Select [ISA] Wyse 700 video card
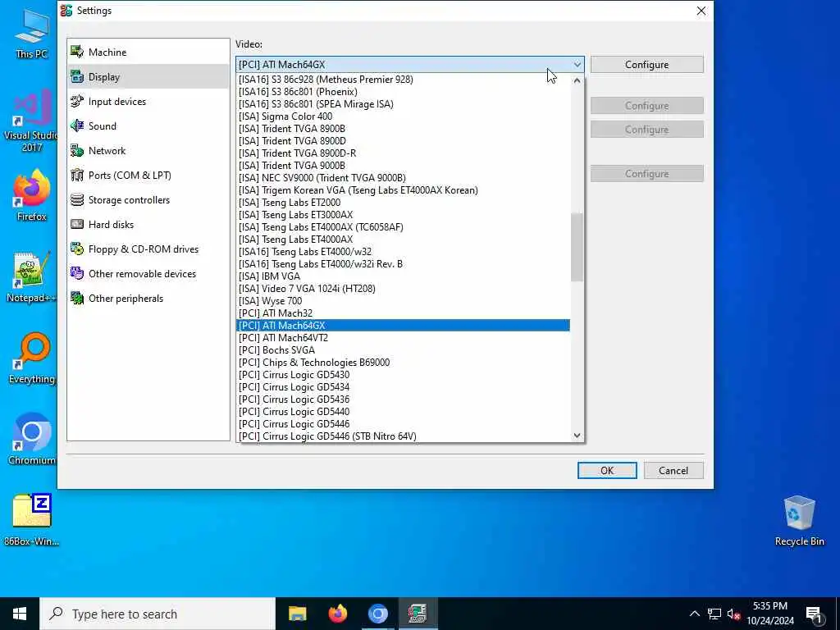This screenshot has width=840, height=630. tap(403, 300)
